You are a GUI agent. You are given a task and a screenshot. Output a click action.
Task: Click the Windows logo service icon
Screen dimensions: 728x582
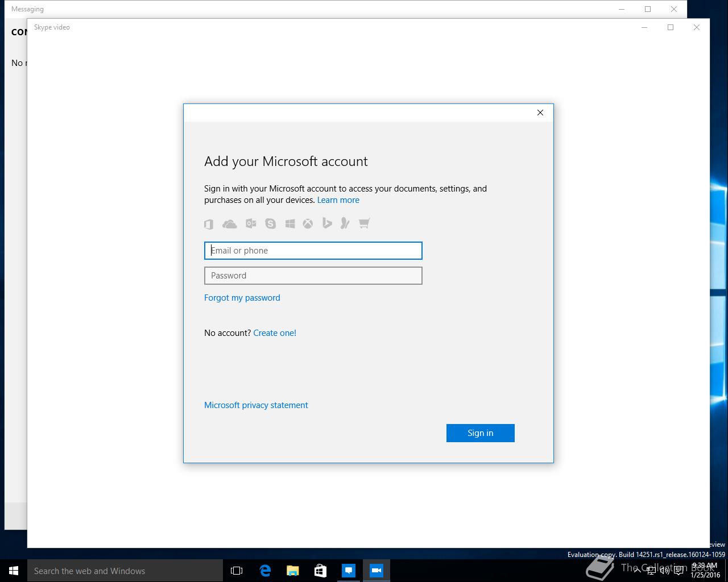(x=290, y=223)
